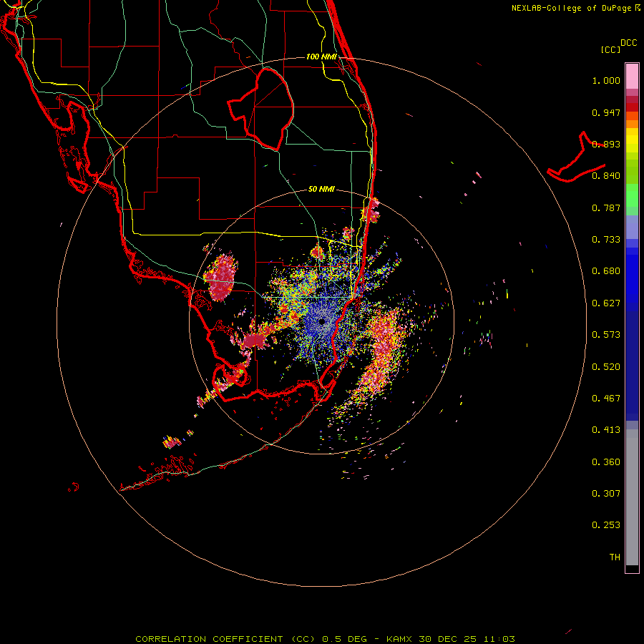Viewport: 644px width, 644px height.
Task: Select the 0.520 scale value
Action: coord(606,367)
